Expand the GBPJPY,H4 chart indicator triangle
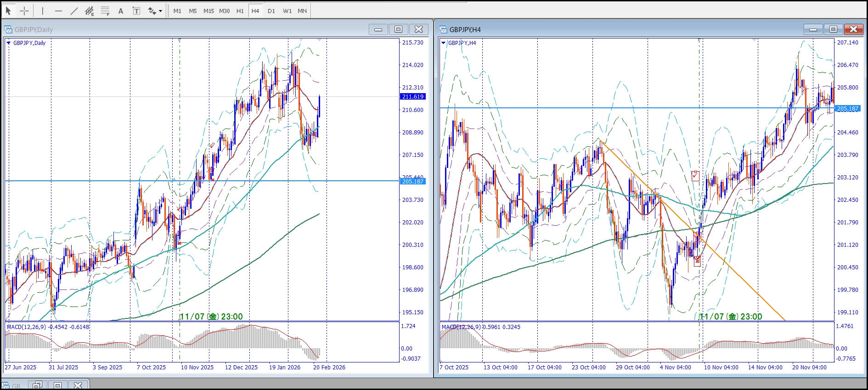The image size is (868, 390). [x=443, y=43]
